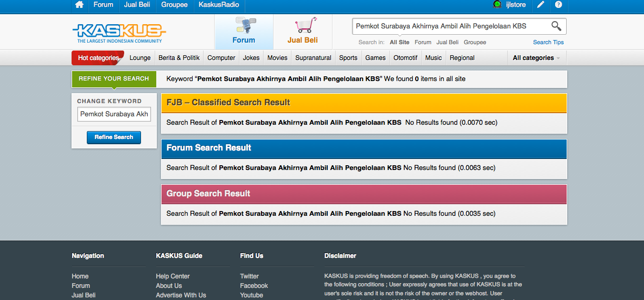Open the Youtube link in Find Us
This screenshot has height=300, width=644.
click(x=251, y=295)
